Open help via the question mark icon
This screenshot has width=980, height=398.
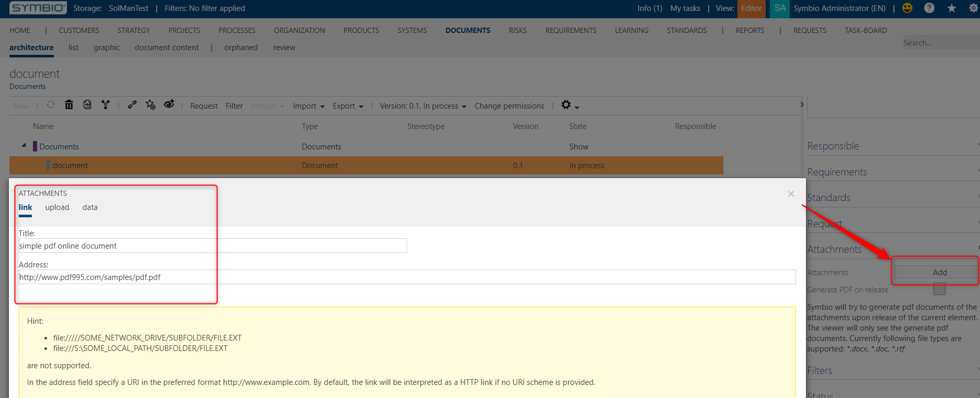click(x=929, y=8)
